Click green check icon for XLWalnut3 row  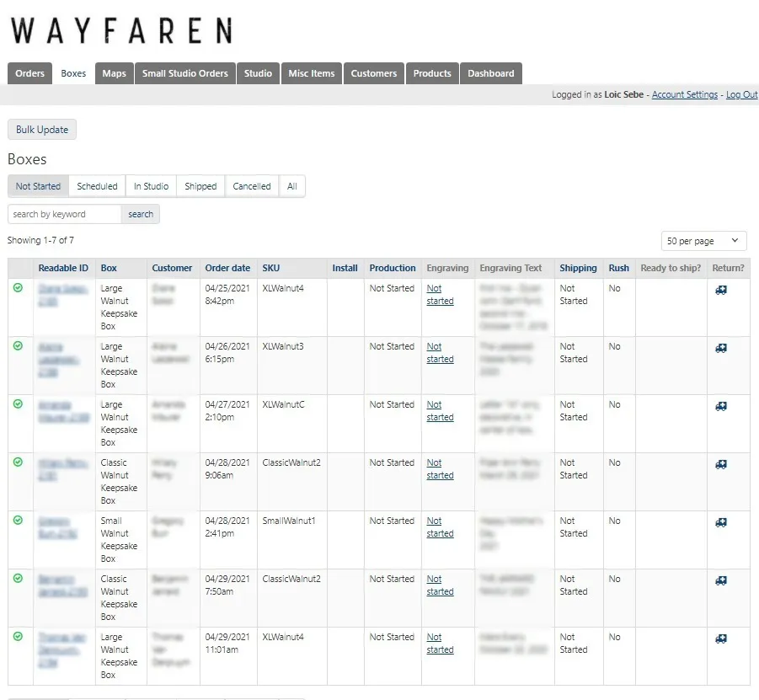point(18,346)
